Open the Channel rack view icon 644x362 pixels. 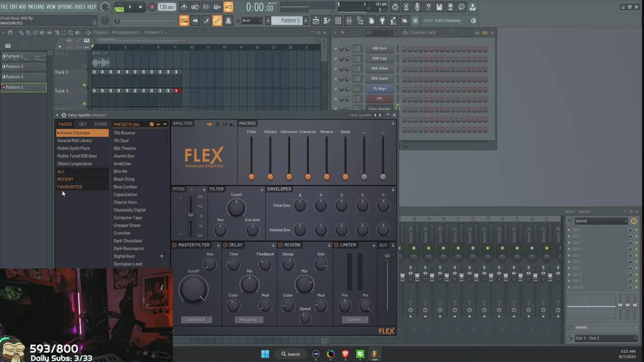coord(338,21)
